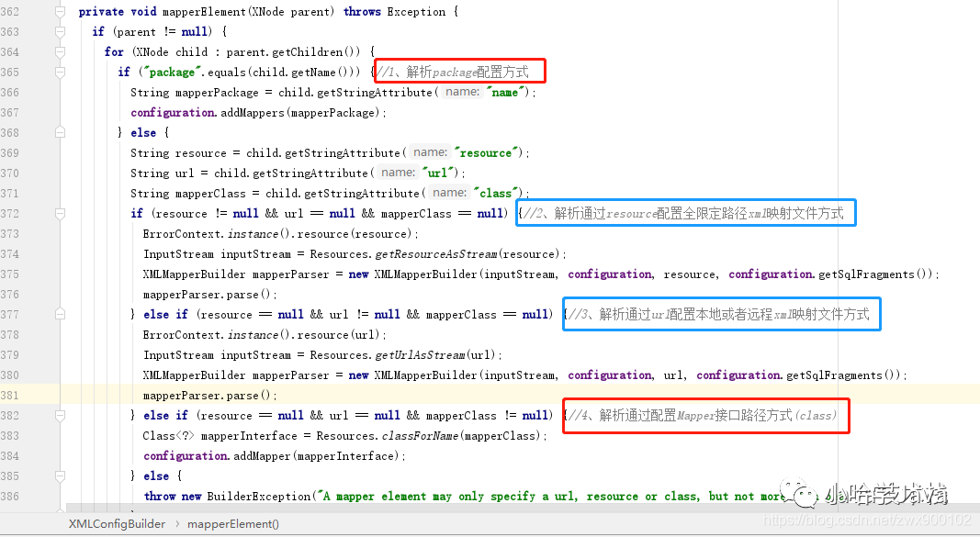Click line number 367 in the gutter

click(10, 112)
